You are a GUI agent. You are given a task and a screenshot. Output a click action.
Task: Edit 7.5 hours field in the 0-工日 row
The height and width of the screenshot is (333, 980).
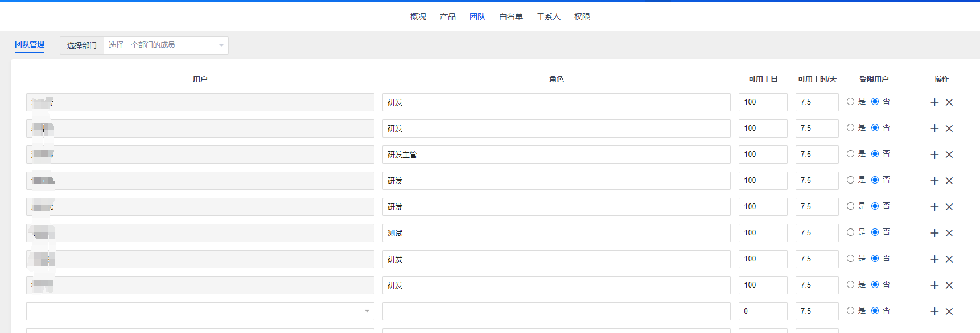click(817, 311)
